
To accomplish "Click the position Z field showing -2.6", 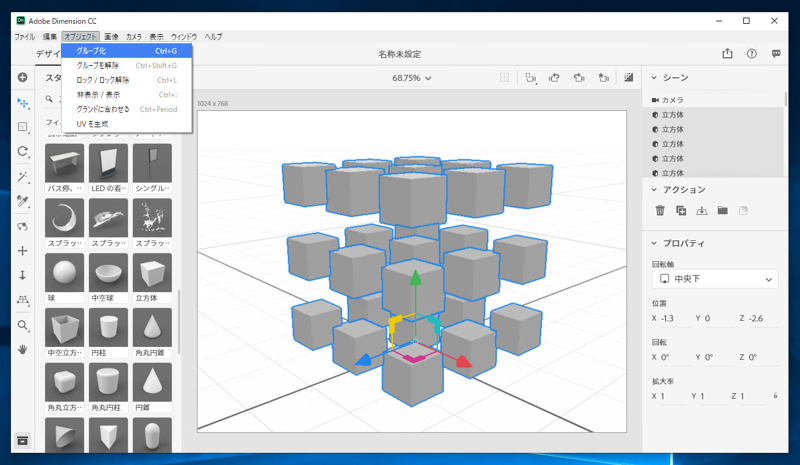I will pos(763,319).
